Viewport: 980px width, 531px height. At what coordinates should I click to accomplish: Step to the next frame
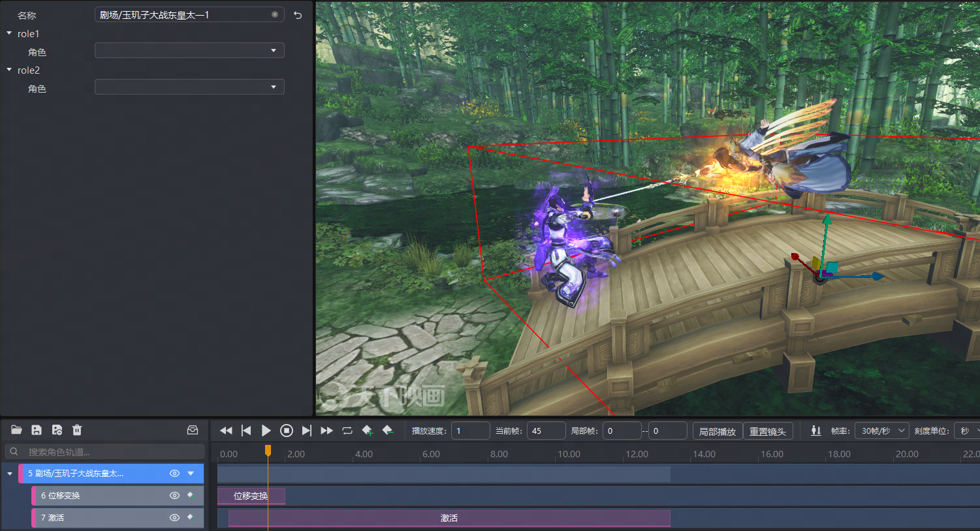307,431
